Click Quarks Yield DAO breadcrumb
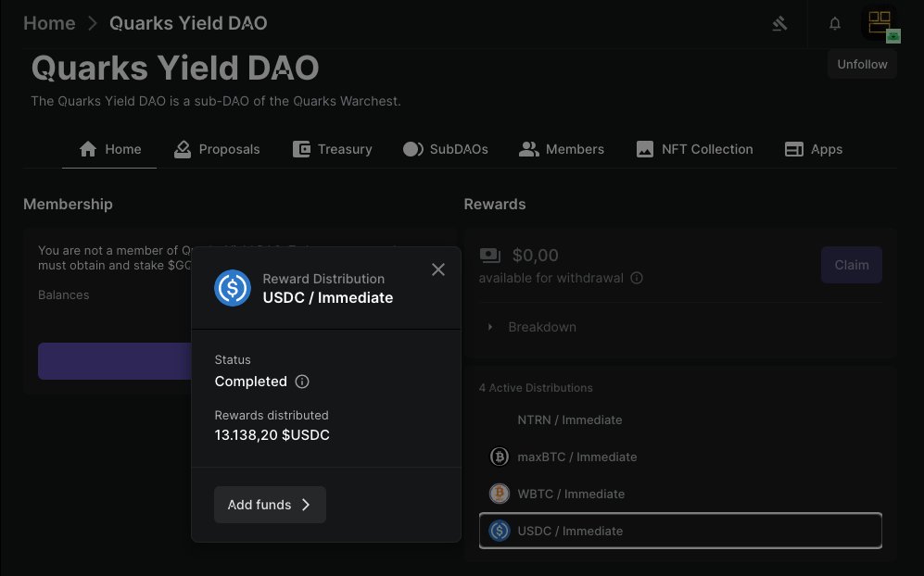The width and height of the screenshot is (924, 576). click(x=188, y=23)
